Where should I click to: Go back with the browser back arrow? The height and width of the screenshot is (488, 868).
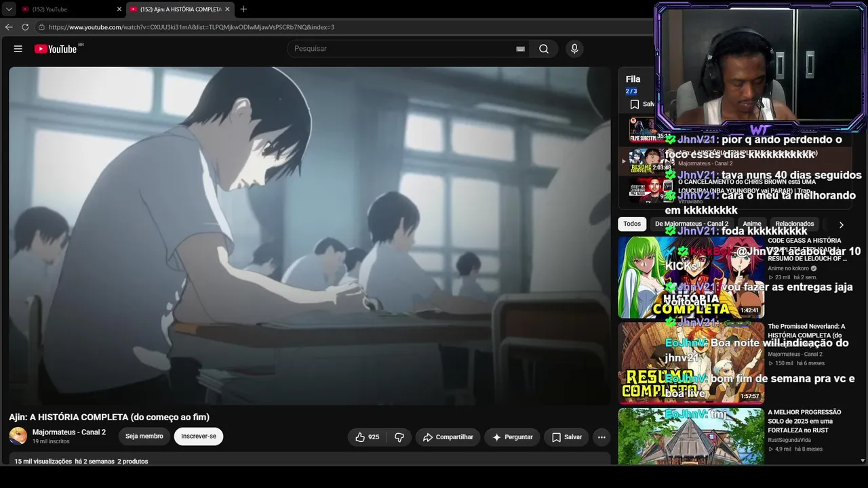coord(9,27)
